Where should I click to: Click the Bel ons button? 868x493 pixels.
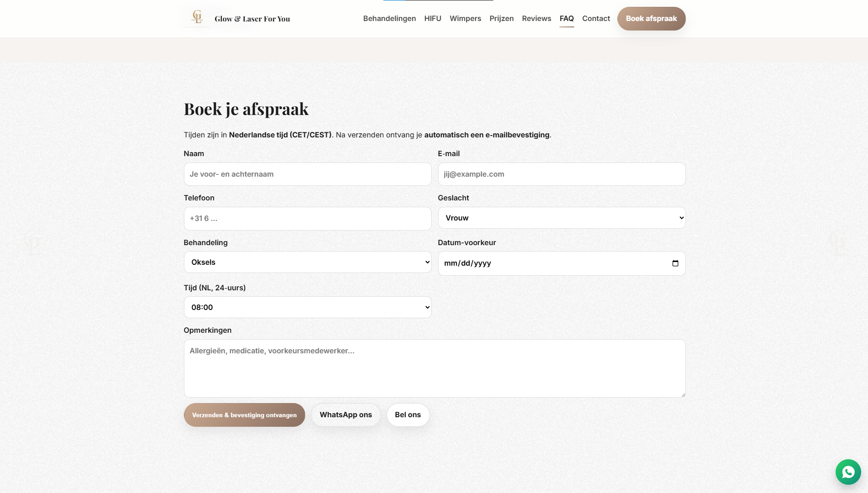pos(408,415)
